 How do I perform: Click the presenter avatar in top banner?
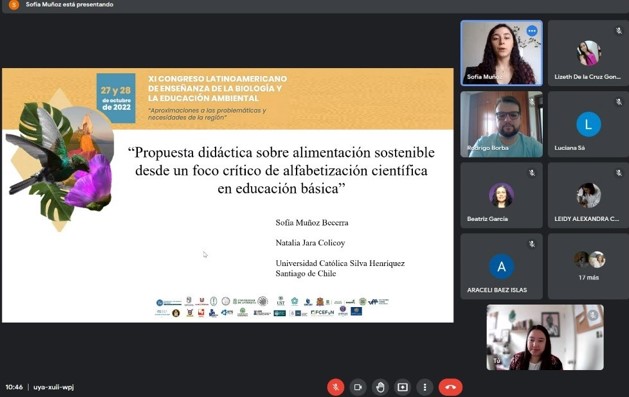[14, 5]
